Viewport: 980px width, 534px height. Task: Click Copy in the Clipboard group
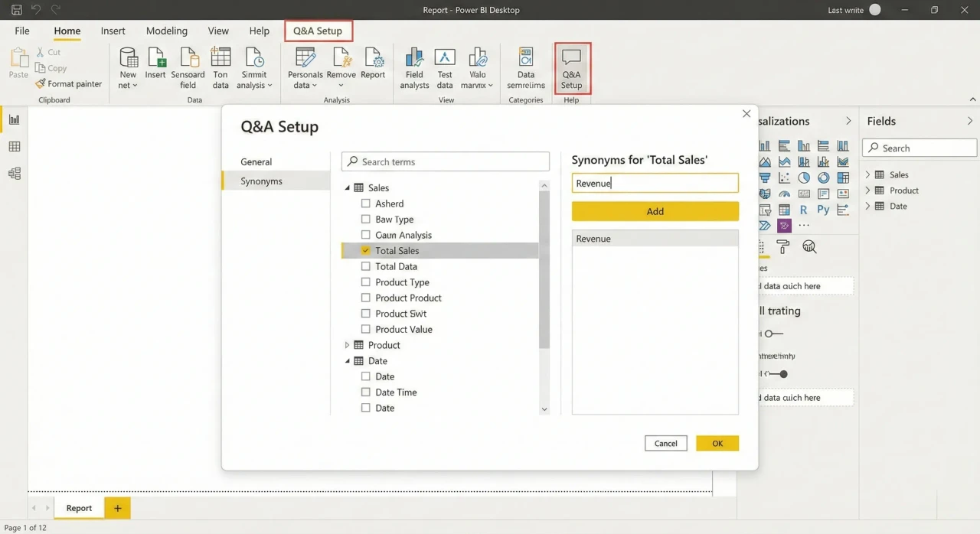51,68
